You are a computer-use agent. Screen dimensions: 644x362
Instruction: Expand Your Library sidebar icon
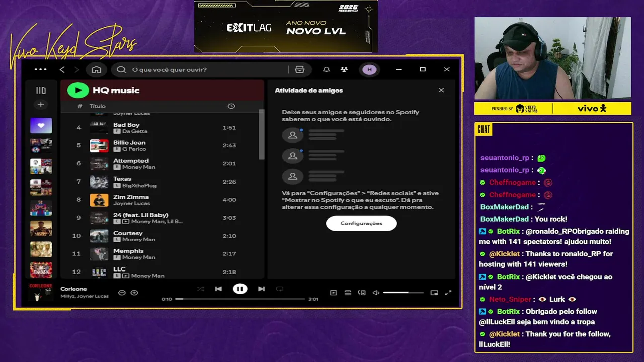pyautogui.click(x=41, y=90)
